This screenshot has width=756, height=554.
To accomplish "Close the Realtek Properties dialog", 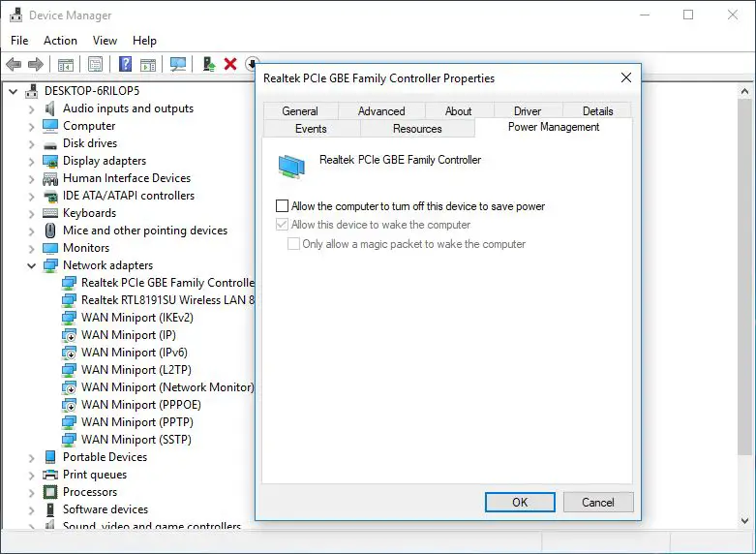I will point(626,77).
